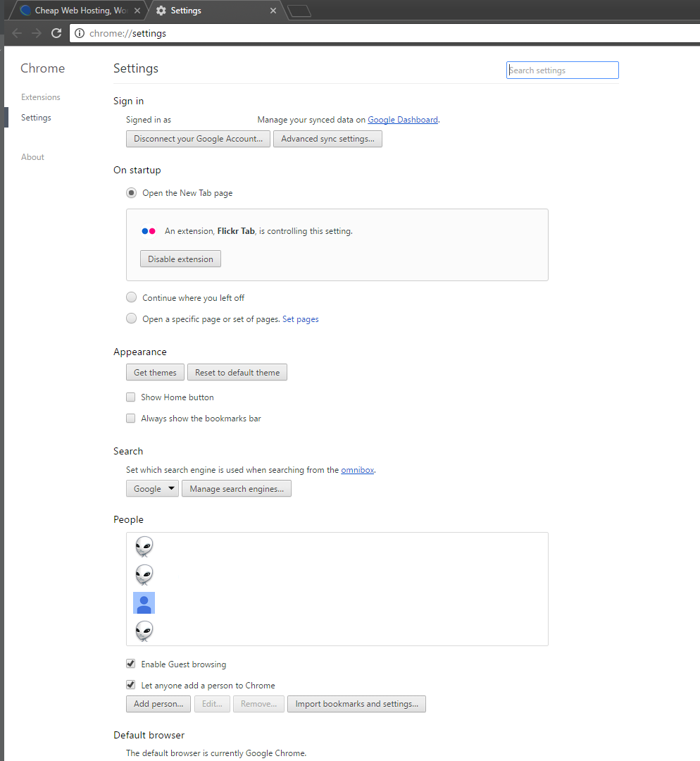Click Reset to default theme
The width and height of the screenshot is (700, 761).
(x=237, y=372)
